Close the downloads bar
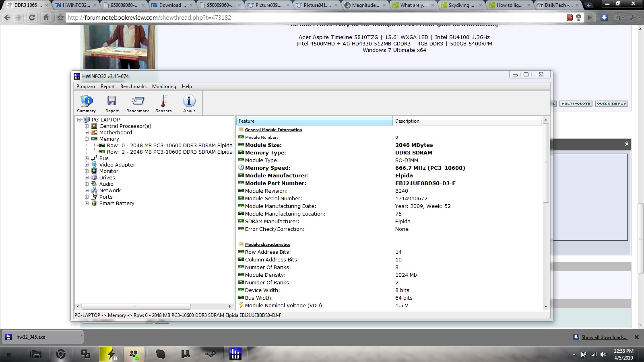 pos(636,337)
